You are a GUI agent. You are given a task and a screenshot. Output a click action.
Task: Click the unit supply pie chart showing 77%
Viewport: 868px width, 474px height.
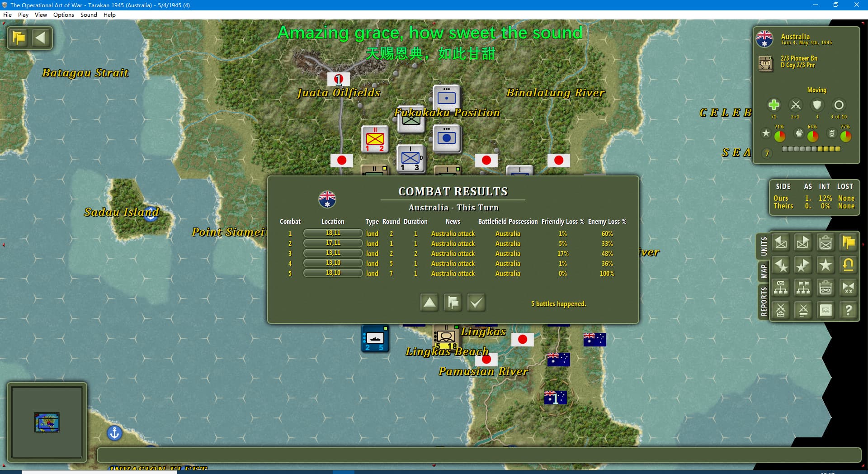845,136
